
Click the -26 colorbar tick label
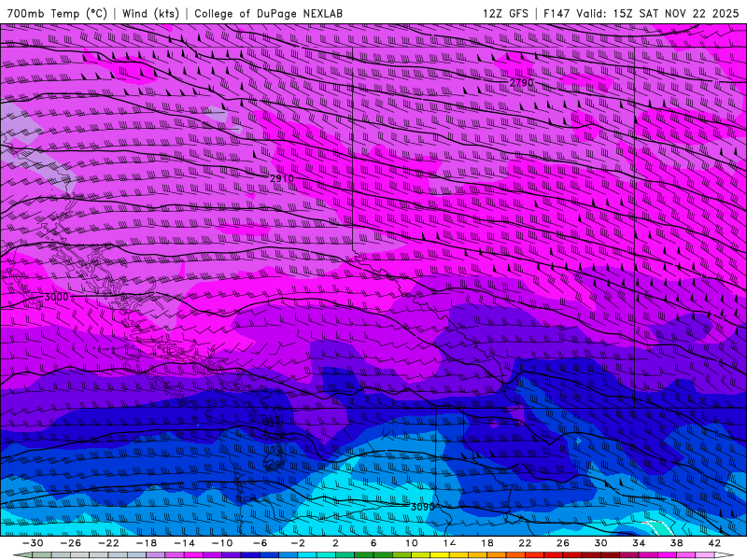[71, 543]
